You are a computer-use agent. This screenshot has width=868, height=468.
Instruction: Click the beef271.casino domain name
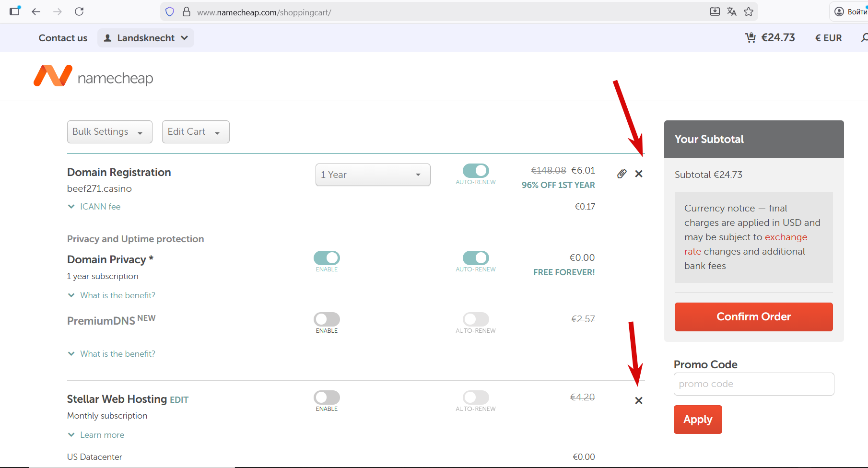99,188
